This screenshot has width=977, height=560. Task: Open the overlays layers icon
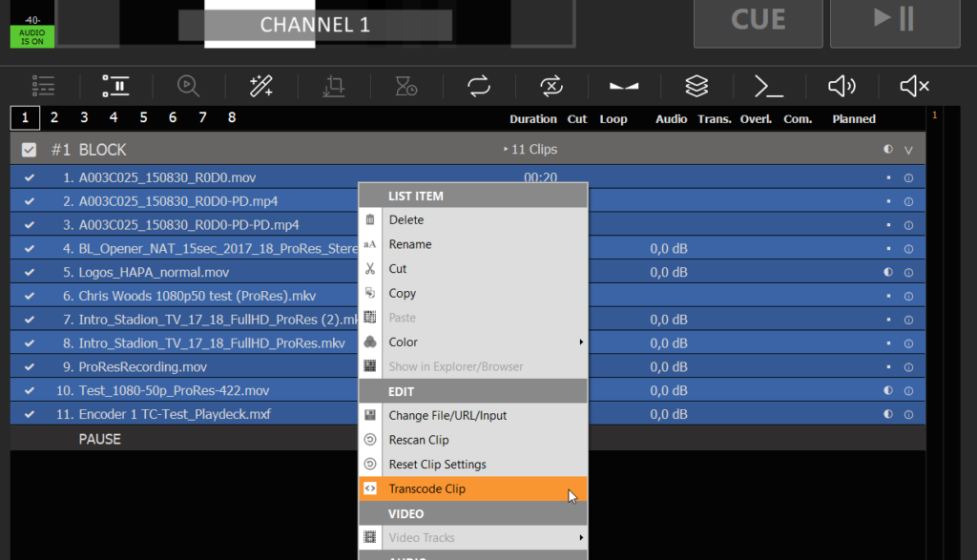[696, 86]
